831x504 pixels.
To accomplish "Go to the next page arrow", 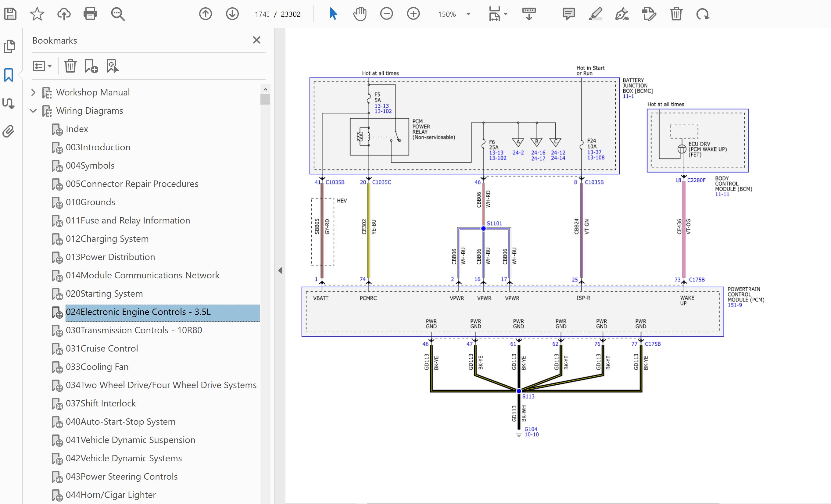I will [232, 14].
